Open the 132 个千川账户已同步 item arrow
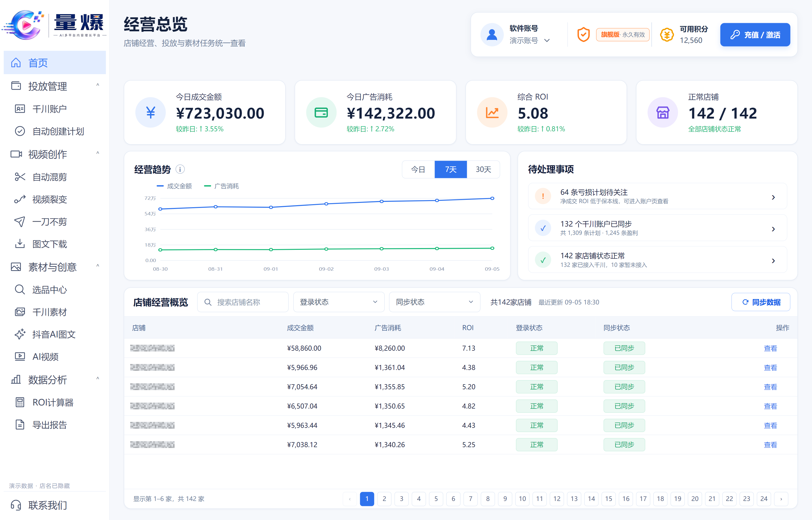The width and height of the screenshot is (812, 520). pyautogui.click(x=773, y=229)
